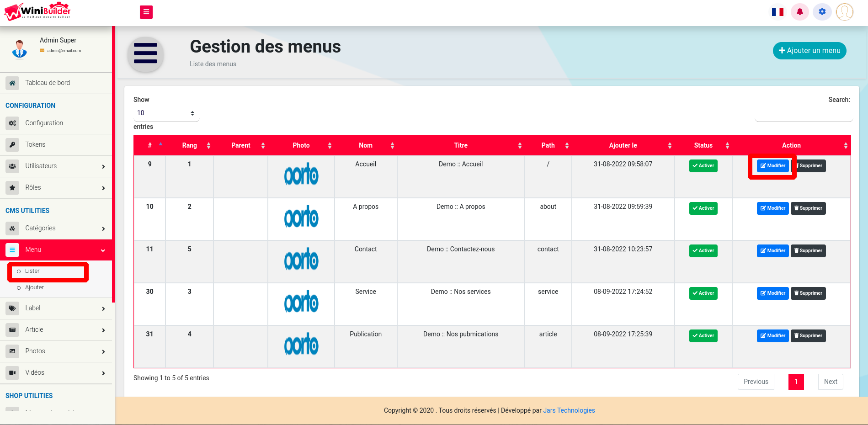Screen dimensions: 868x425
Task: Click admin@email.com in profile panel
Action: click(x=64, y=51)
